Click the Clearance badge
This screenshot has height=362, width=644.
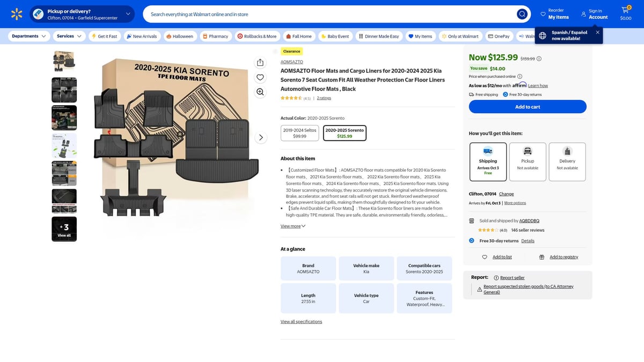click(x=291, y=51)
